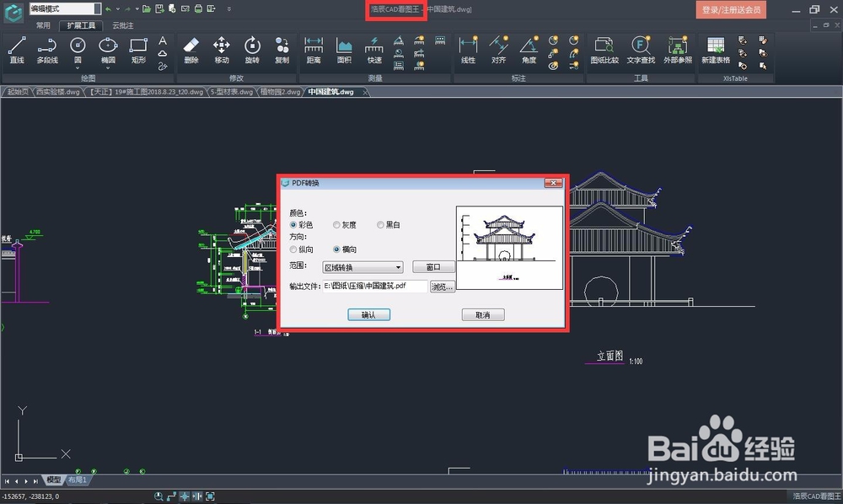Expand the circle tool dropdown arrow
The height and width of the screenshot is (504, 843).
pyautogui.click(x=78, y=68)
